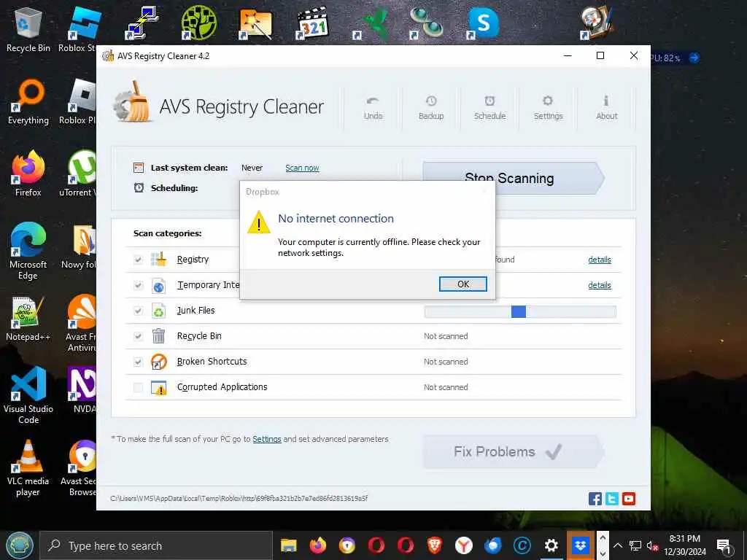Viewport: 747px width, 560px height.
Task: Click the Registry category icon
Action: point(158,259)
